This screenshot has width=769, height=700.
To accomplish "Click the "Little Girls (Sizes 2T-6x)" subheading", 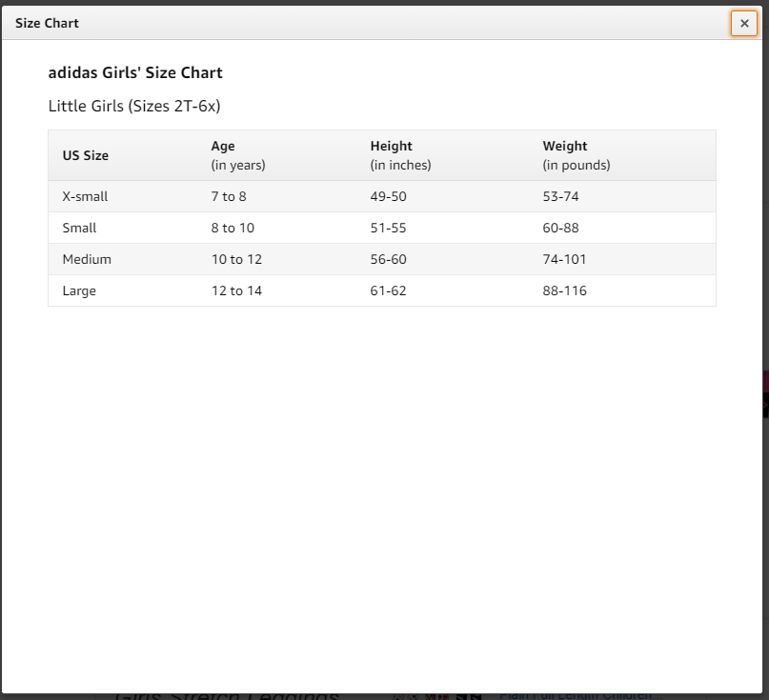I will tap(134, 106).
